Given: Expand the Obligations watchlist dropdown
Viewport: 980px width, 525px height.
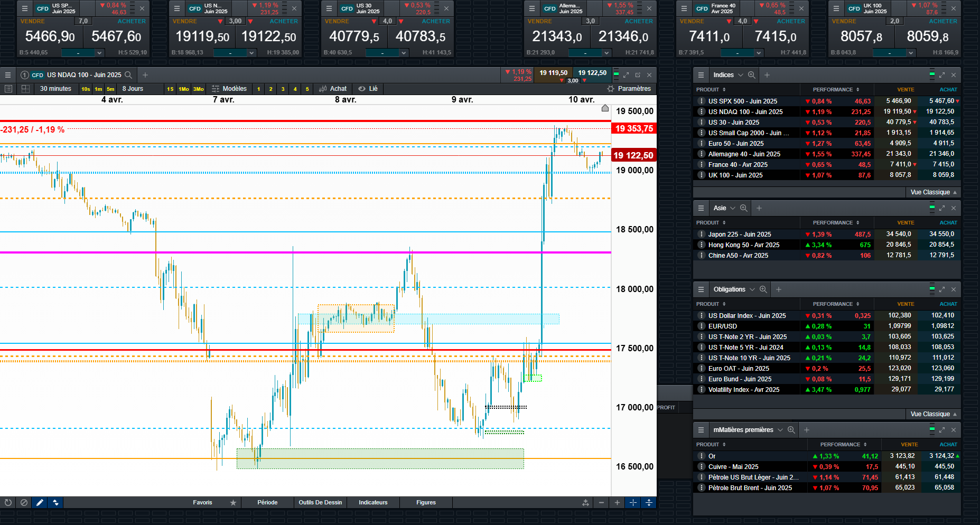Looking at the screenshot, I should pyautogui.click(x=752, y=289).
